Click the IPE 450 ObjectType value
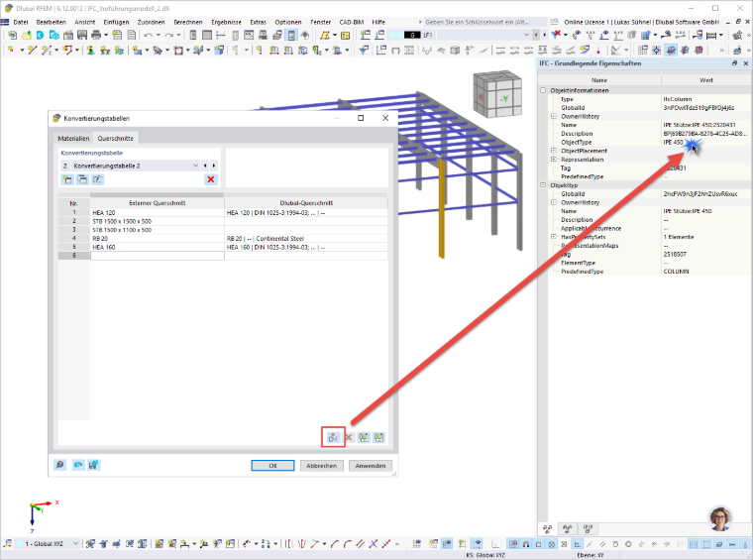The width and height of the screenshot is (753, 560). 673,142
